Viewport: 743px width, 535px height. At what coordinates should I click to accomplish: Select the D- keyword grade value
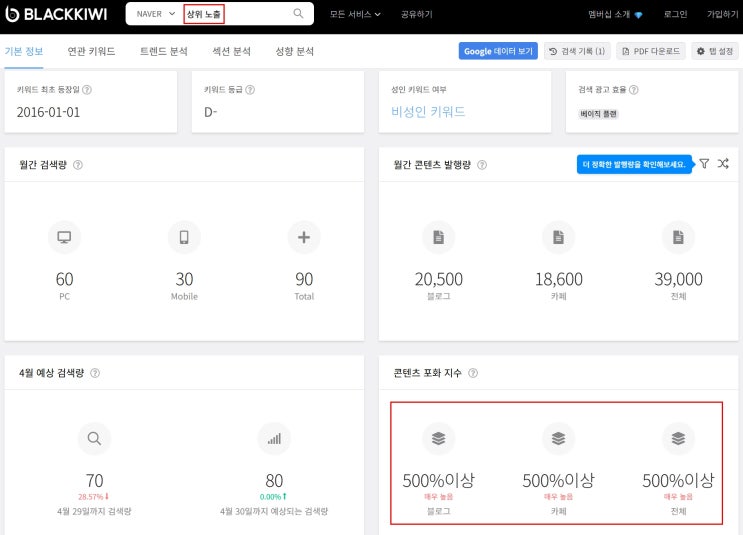point(210,112)
